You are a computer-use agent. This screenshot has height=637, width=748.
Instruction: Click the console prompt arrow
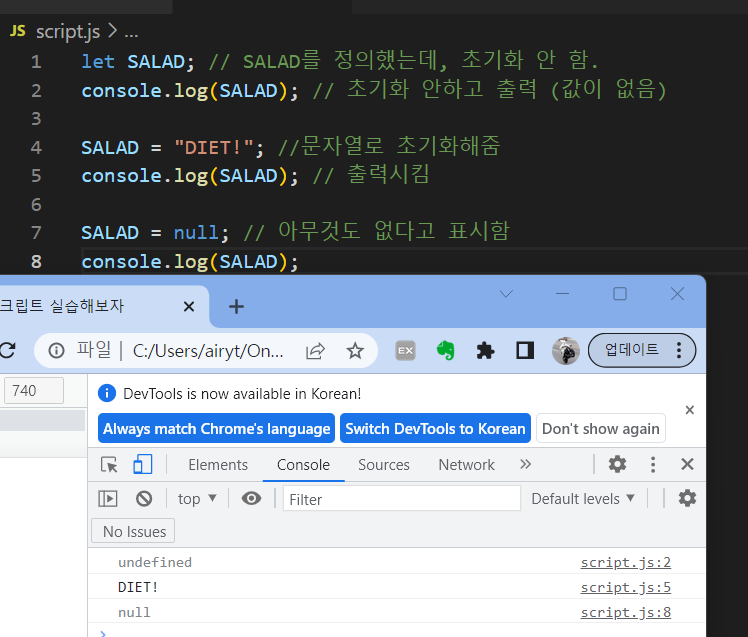point(103,633)
